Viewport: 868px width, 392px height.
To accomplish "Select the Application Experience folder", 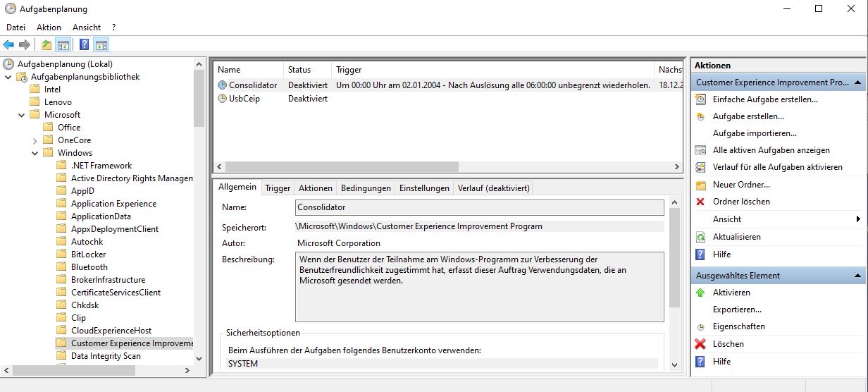I will 113,204.
